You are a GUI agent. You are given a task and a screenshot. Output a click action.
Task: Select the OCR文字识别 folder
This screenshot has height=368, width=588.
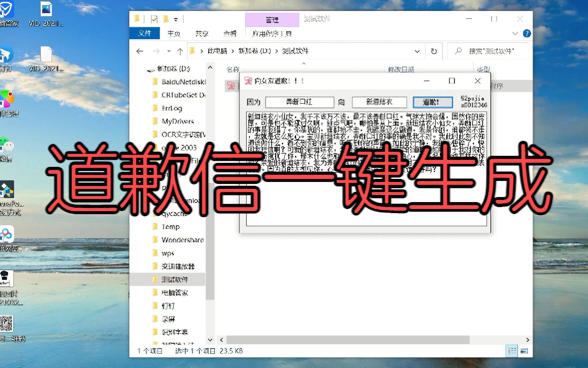[179, 134]
